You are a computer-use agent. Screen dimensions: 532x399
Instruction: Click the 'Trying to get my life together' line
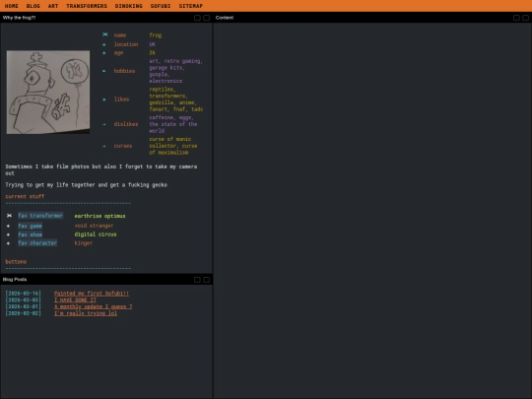86,185
